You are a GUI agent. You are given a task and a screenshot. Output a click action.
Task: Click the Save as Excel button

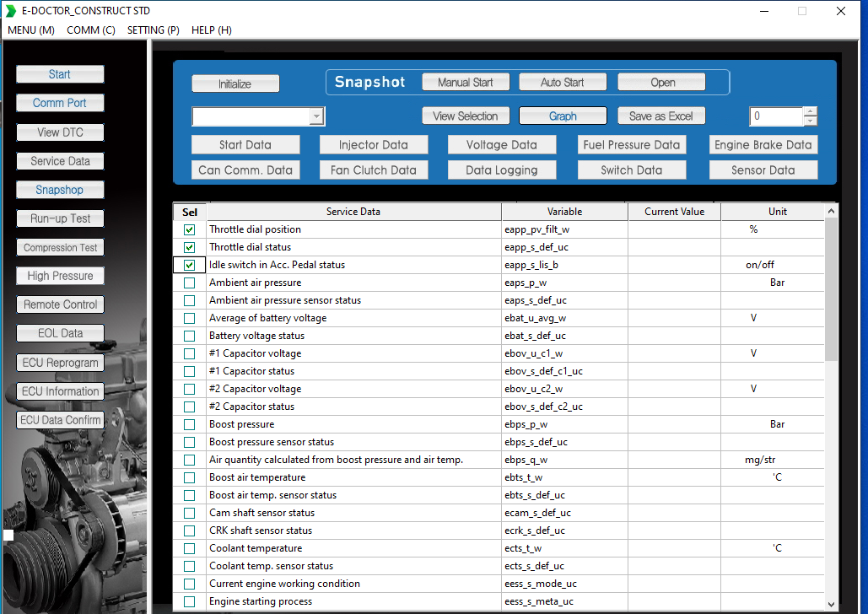coord(661,116)
